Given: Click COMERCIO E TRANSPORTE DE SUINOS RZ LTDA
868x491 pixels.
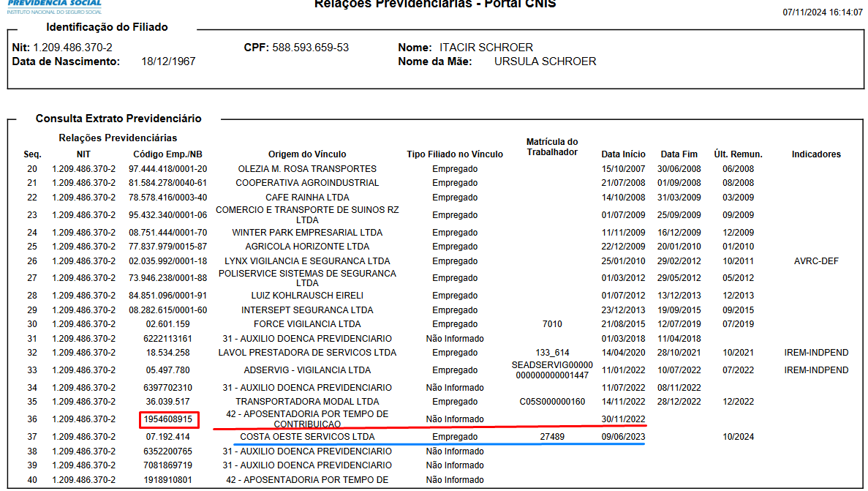Looking at the screenshot, I should 307,215.
